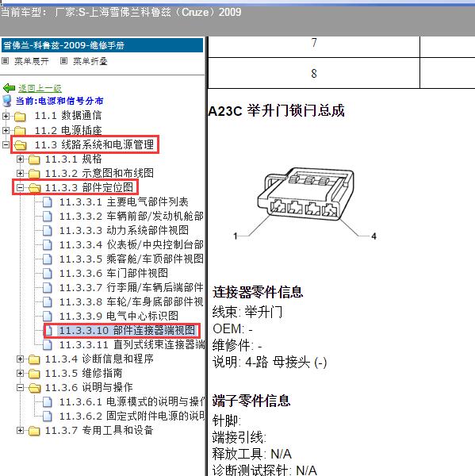Click the page icon of 11.3.3.9
Viewport: 475px width, 476px height.
coord(48,317)
